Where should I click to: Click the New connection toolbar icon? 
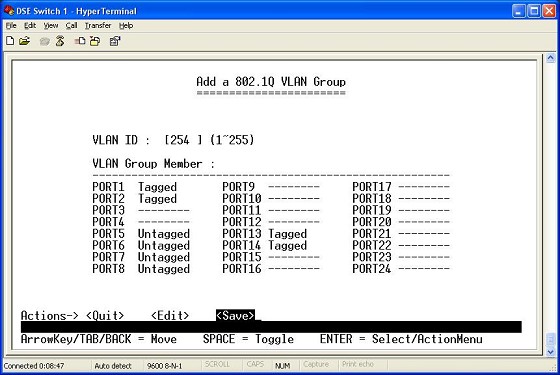coord(10,41)
